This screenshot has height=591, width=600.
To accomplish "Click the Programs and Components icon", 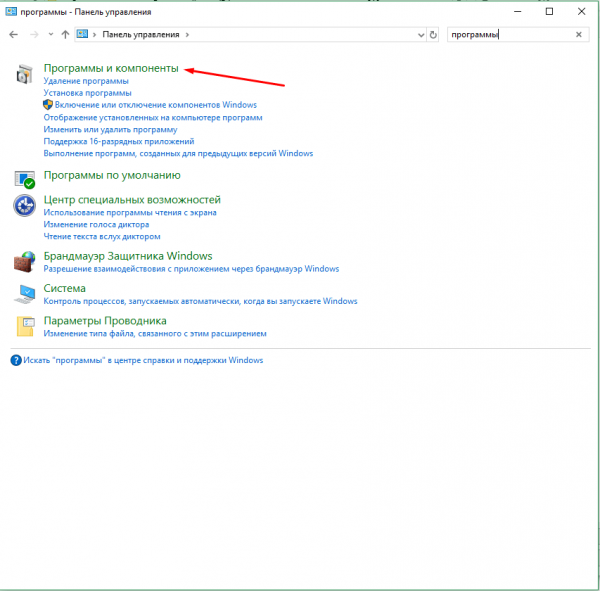I will point(24,74).
